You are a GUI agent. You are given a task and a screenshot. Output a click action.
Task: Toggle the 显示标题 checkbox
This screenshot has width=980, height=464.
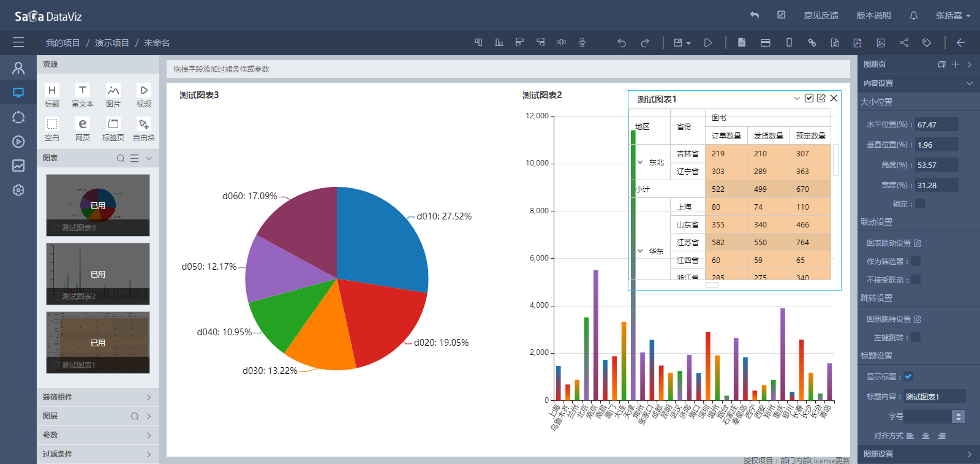(908, 376)
